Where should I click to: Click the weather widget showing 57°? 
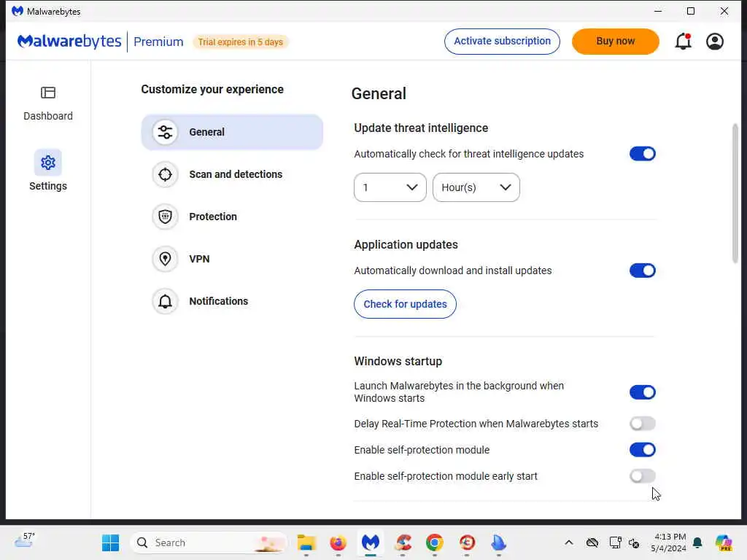point(25,540)
